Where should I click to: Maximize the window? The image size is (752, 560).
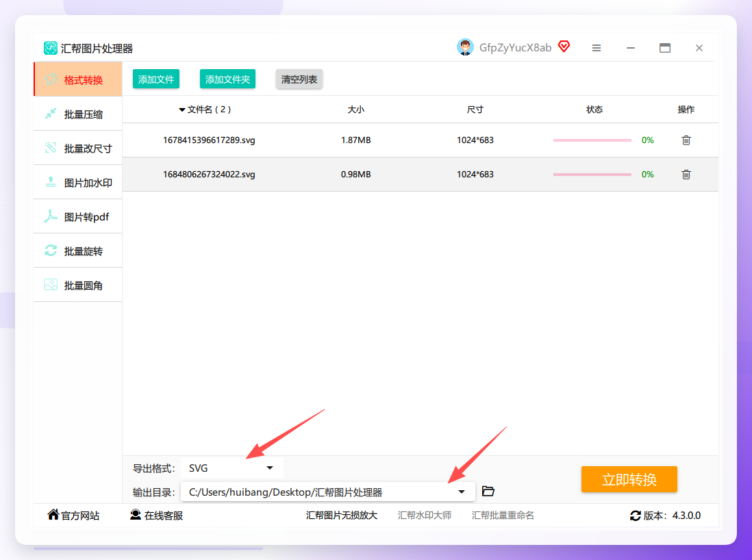coord(665,48)
